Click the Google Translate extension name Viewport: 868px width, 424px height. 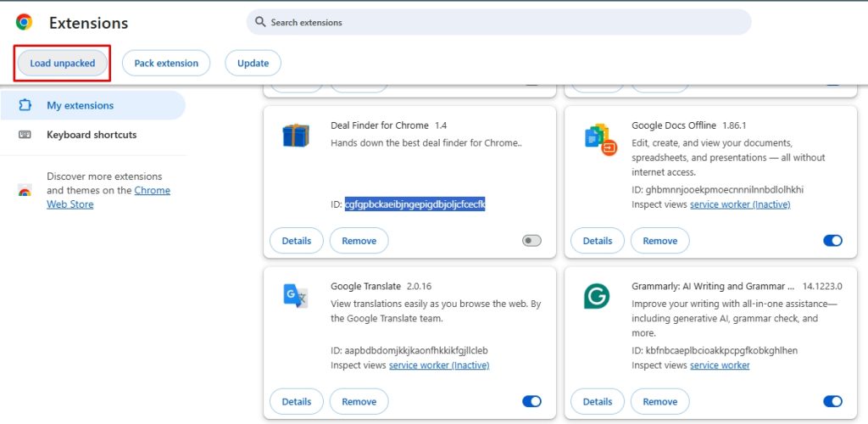tap(366, 286)
